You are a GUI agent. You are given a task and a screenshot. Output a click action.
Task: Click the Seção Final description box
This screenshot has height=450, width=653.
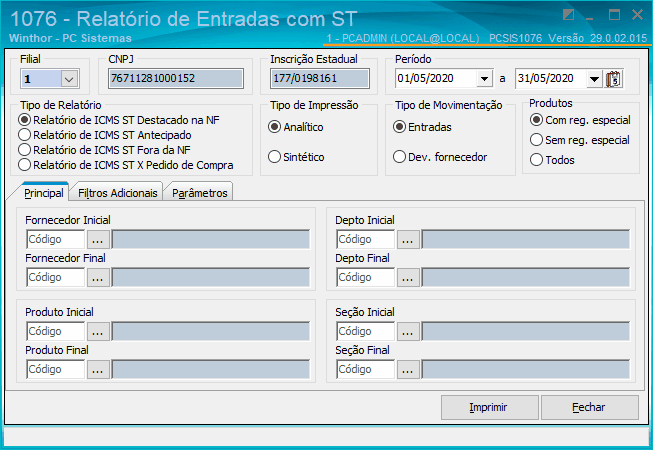pos(526,370)
